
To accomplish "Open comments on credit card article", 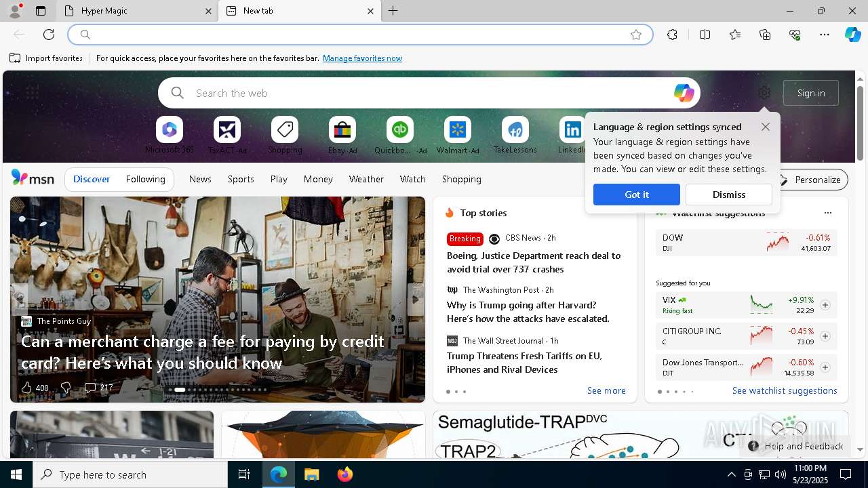I will click(x=98, y=388).
